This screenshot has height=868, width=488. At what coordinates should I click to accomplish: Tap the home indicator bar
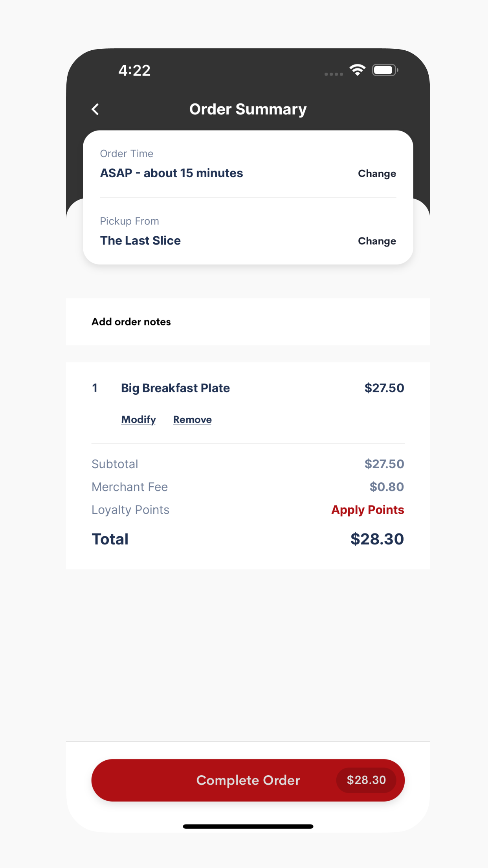tap(248, 826)
